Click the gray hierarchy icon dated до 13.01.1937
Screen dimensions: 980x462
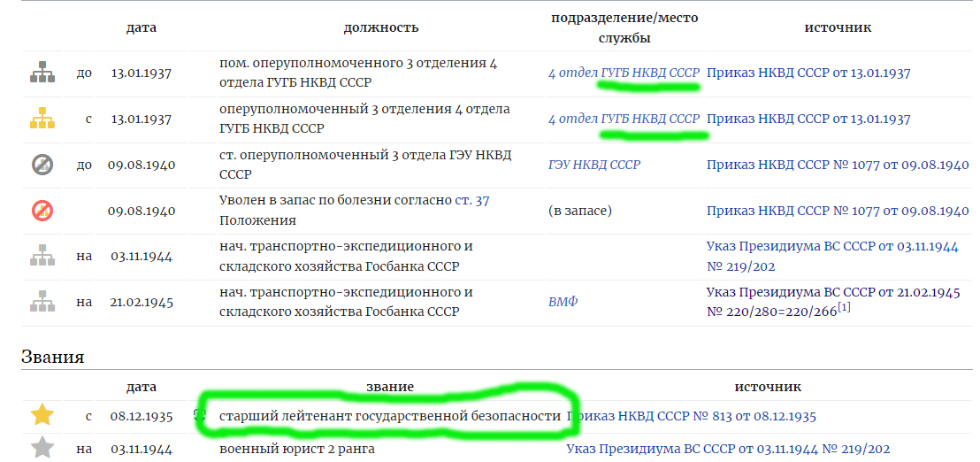coord(42,73)
